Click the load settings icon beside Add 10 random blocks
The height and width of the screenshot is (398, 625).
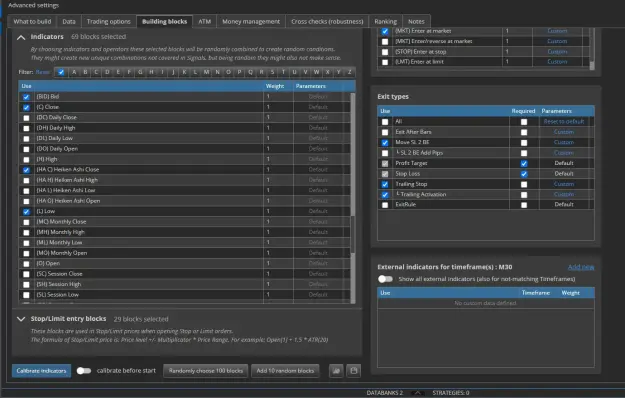click(x=336, y=371)
